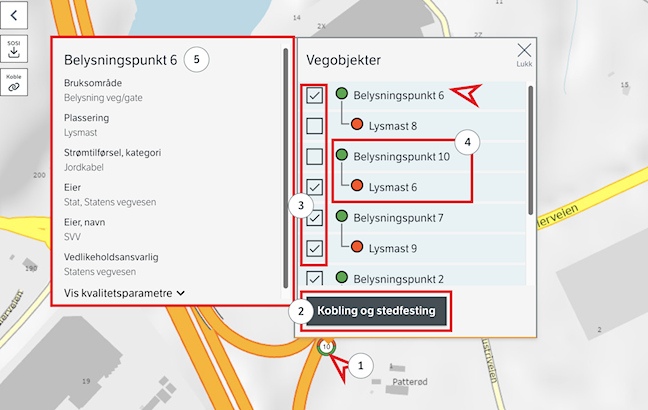Click the Strømtilførsel, kategori label
This screenshot has width=648, height=410.
pyautogui.click(x=112, y=153)
